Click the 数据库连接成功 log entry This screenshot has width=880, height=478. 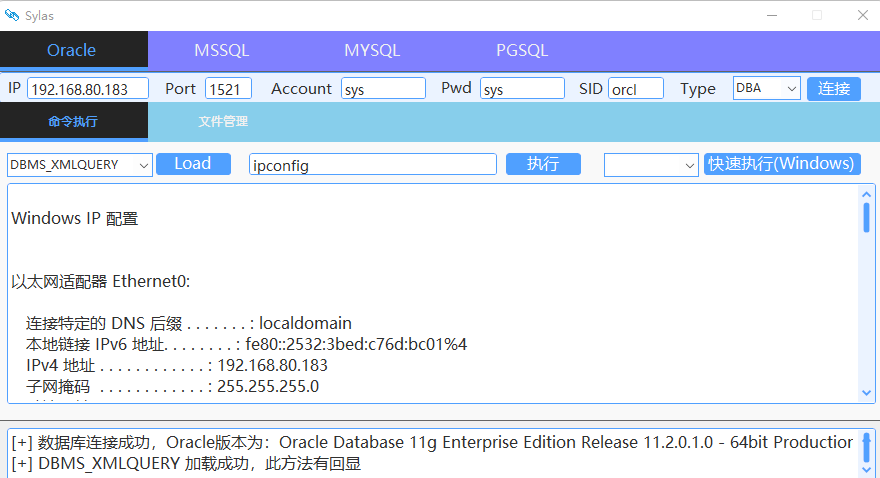(432, 442)
